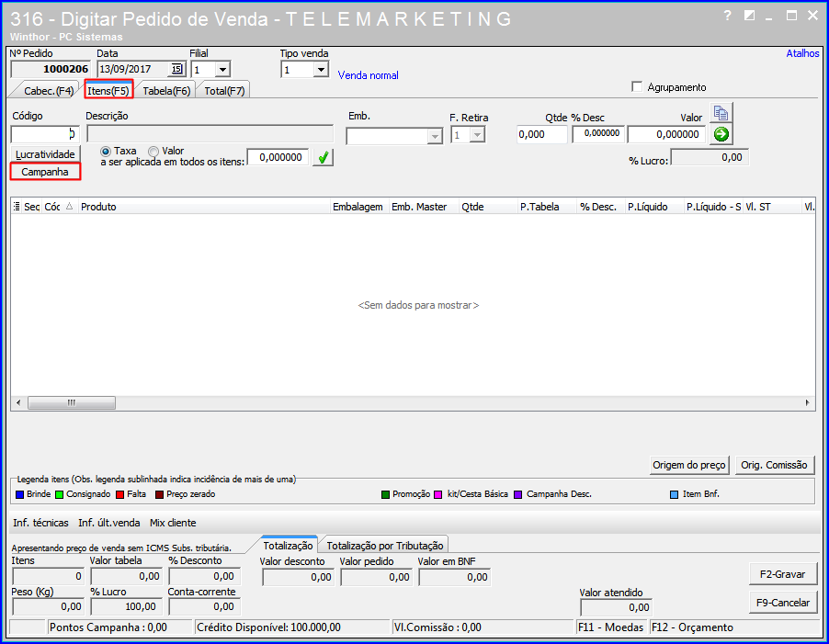Screen dimensions: 829x644
Task: Click the Código input field
Action: pos(44,134)
